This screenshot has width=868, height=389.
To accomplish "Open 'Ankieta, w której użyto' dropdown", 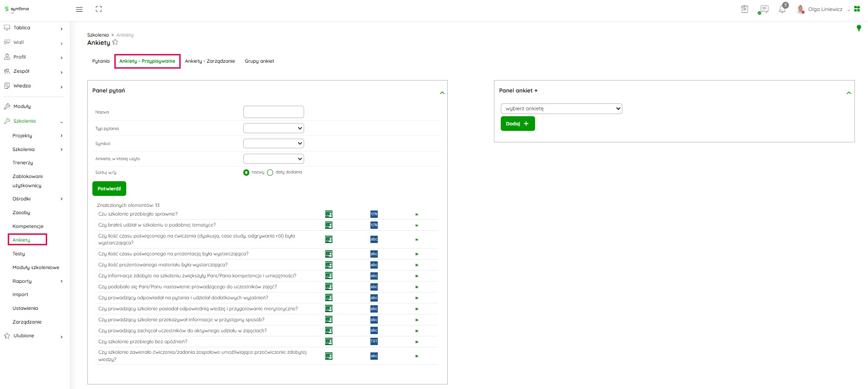I will [273, 159].
